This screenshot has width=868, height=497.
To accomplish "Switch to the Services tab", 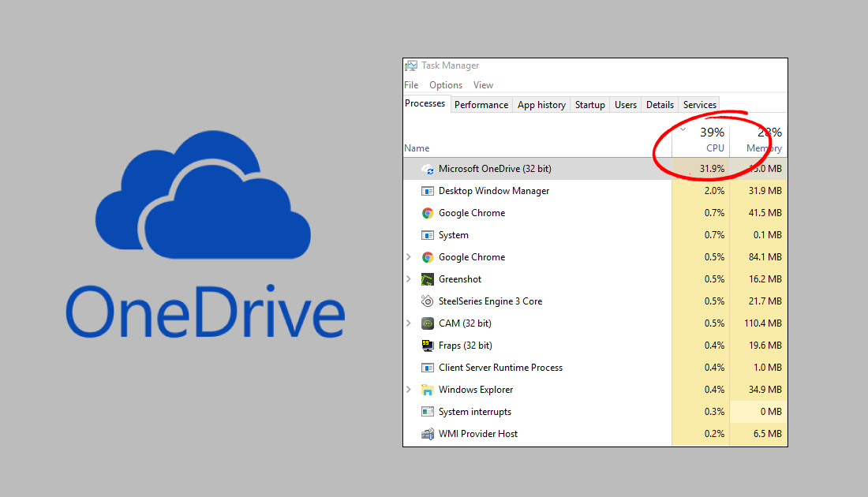I will click(x=700, y=105).
